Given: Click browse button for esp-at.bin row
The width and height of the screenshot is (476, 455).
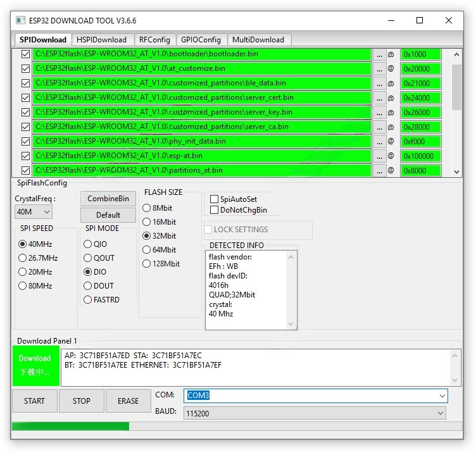Looking at the screenshot, I should 379,156.
